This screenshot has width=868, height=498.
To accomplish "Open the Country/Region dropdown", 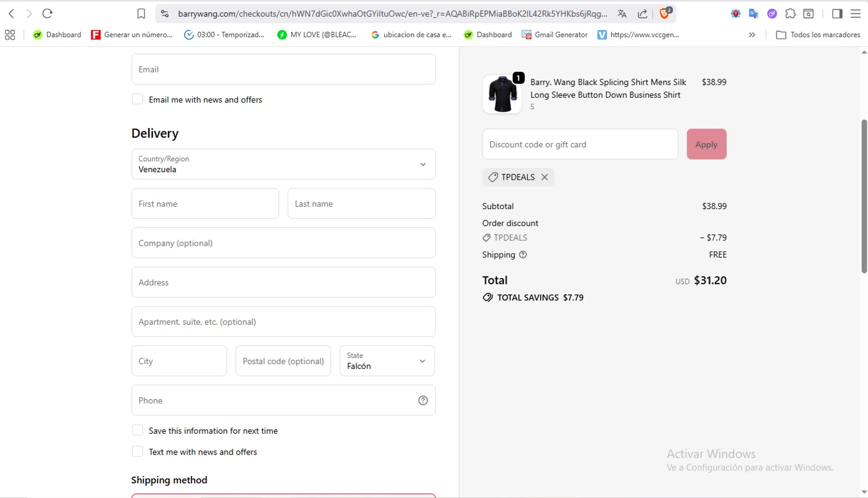I will [284, 164].
